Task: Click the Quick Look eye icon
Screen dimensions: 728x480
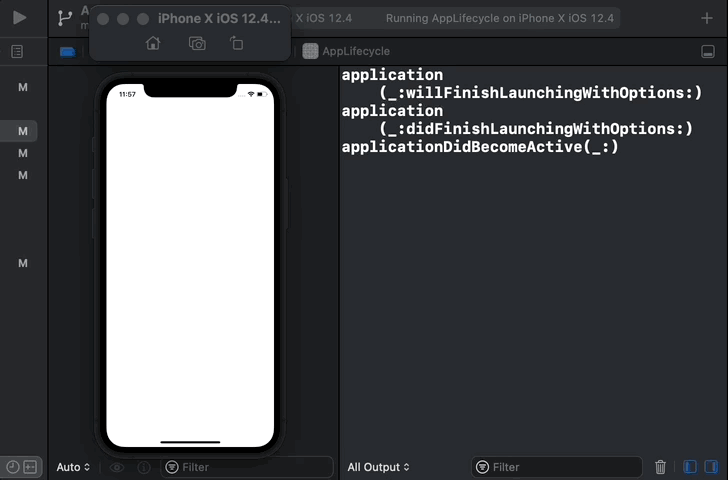Action: click(x=117, y=467)
